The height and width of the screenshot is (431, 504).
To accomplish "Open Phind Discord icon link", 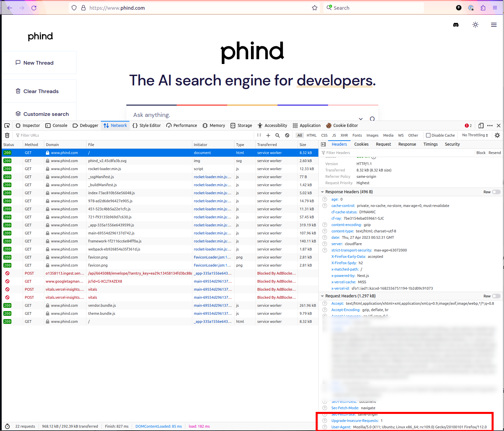I will point(456,25).
